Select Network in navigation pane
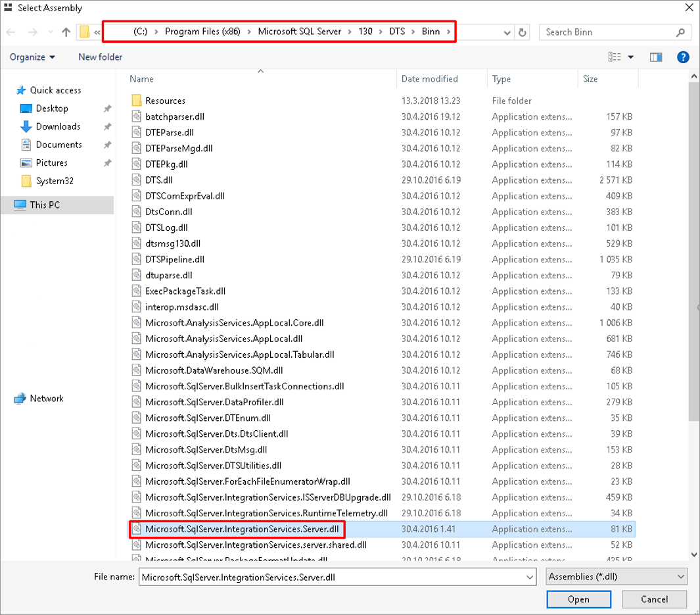The width and height of the screenshot is (700, 615). (46, 399)
